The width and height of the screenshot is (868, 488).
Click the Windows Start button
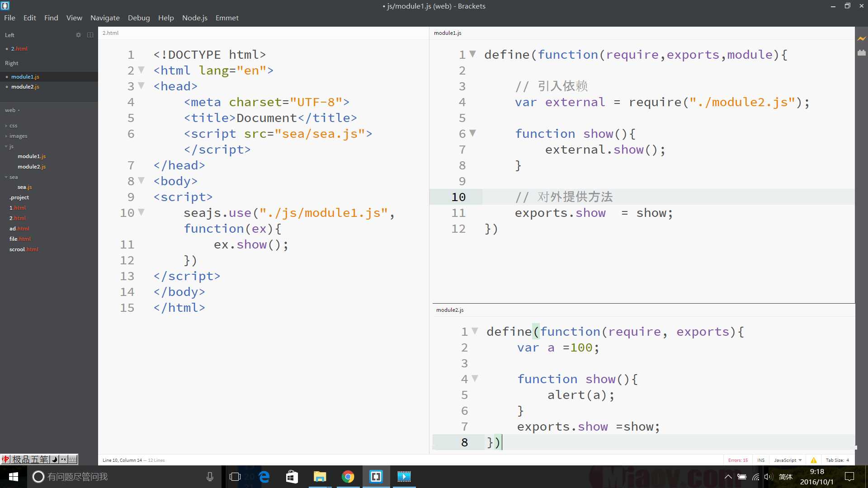click(x=14, y=477)
